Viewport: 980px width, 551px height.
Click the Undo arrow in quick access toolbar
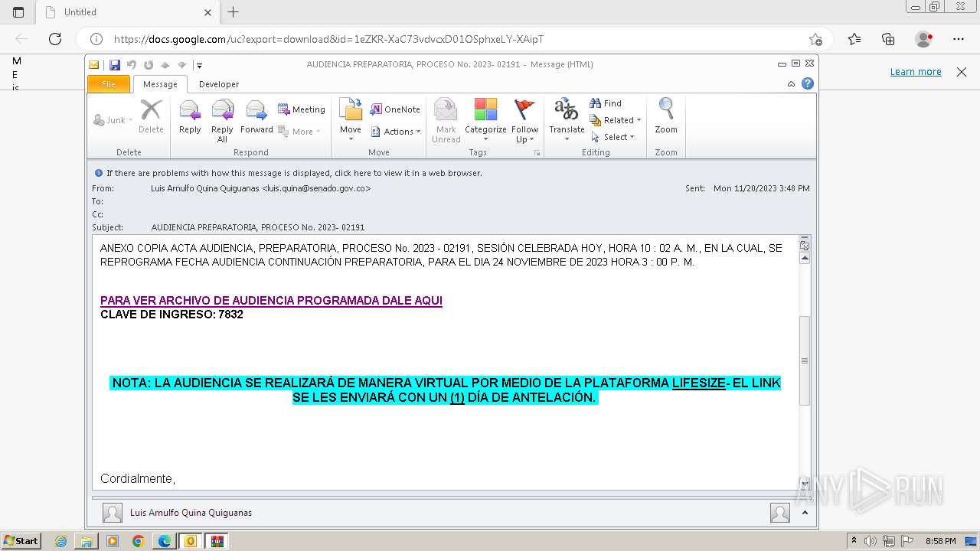coord(132,65)
